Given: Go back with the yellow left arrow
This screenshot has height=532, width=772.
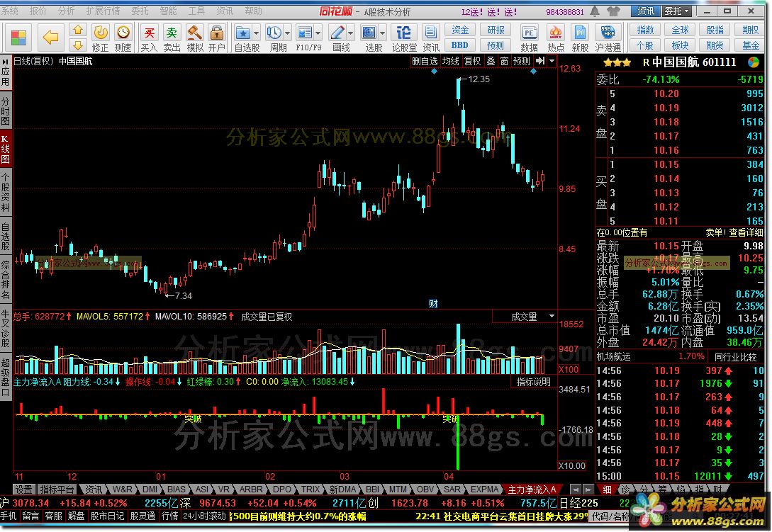Looking at the screenshot, I should 50,37.
